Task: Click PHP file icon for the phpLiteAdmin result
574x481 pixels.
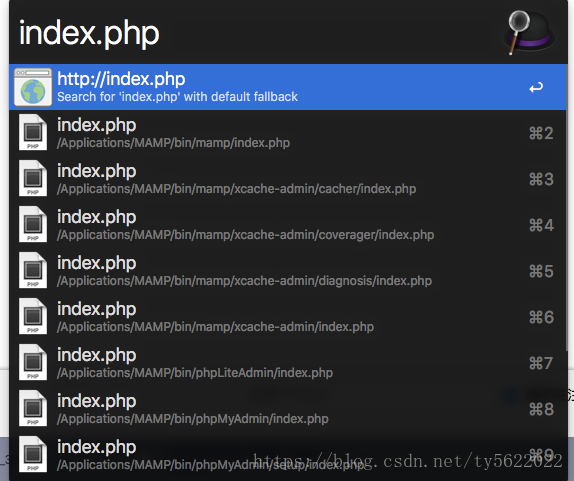Action: point(33,362)
